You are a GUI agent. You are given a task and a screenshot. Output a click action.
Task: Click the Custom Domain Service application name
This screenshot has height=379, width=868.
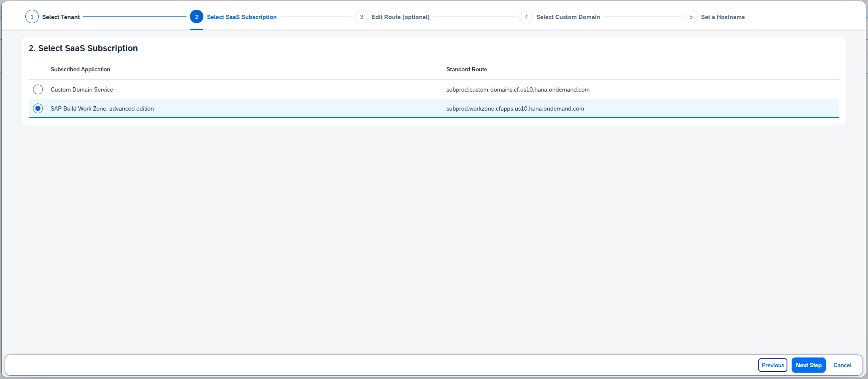(82, 89)
